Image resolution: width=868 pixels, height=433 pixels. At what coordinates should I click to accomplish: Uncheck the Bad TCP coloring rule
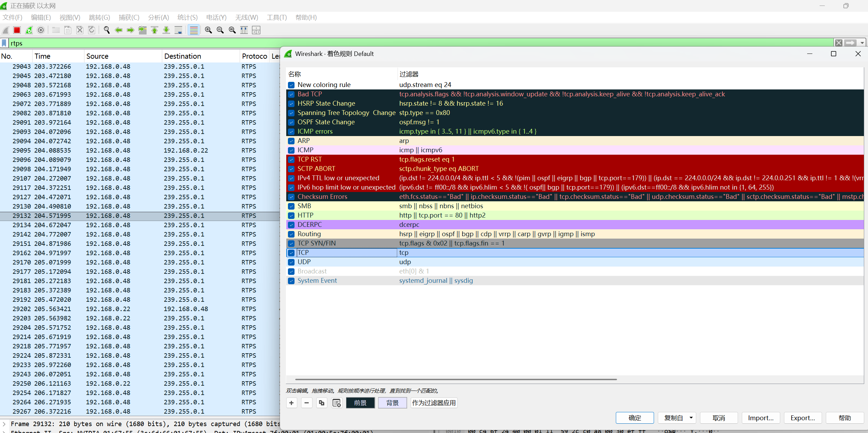(291, 94)
